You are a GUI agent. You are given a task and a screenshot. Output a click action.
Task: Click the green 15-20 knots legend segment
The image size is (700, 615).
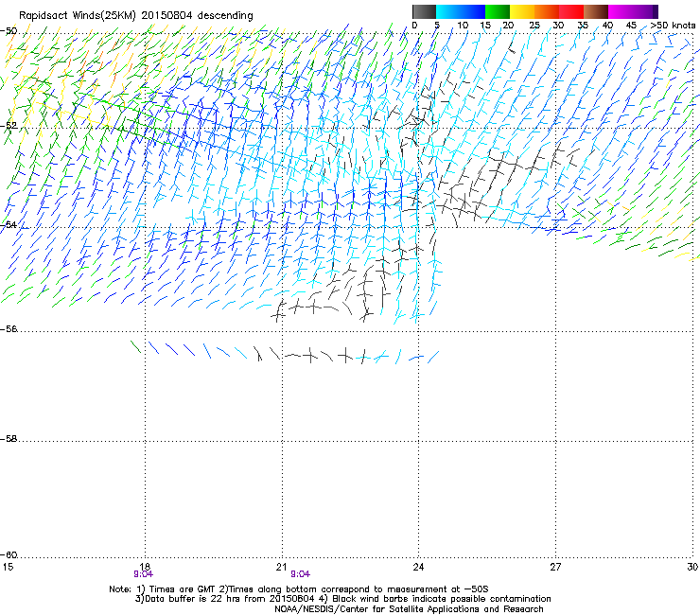(x=498, y=11)
